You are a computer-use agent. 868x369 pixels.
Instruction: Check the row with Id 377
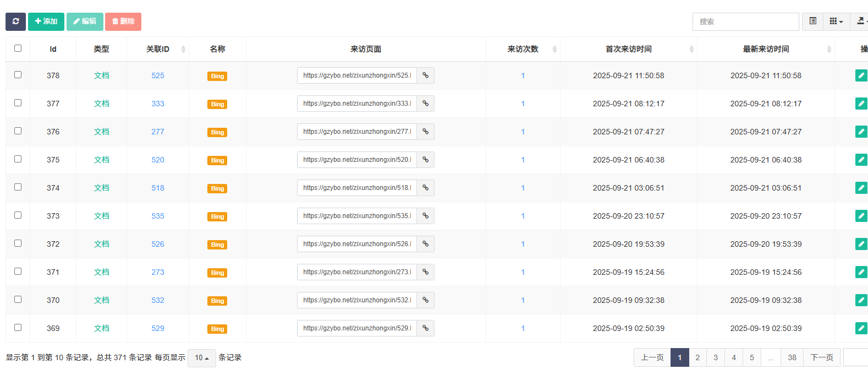click(x=18, y=103)
